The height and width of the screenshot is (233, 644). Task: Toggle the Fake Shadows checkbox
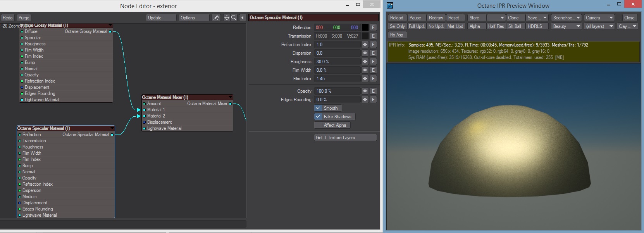pos(318,117)
